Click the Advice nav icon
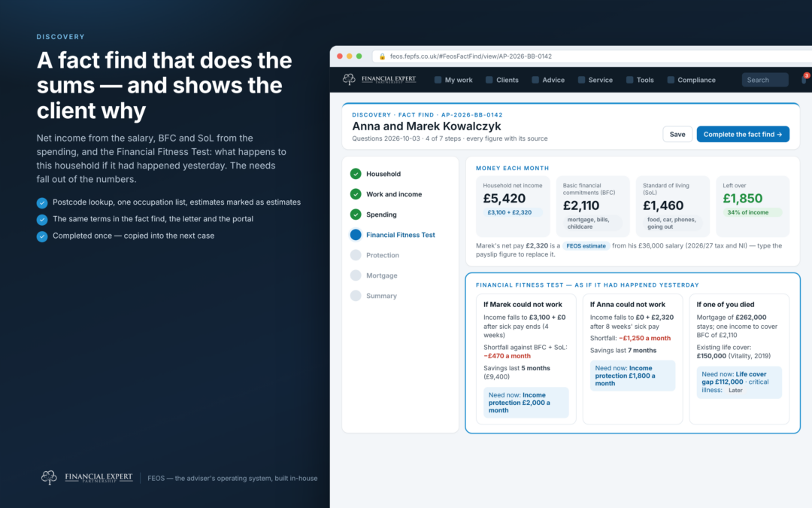The width and height of the screenshot is (812, 508). tap(535, 80)
